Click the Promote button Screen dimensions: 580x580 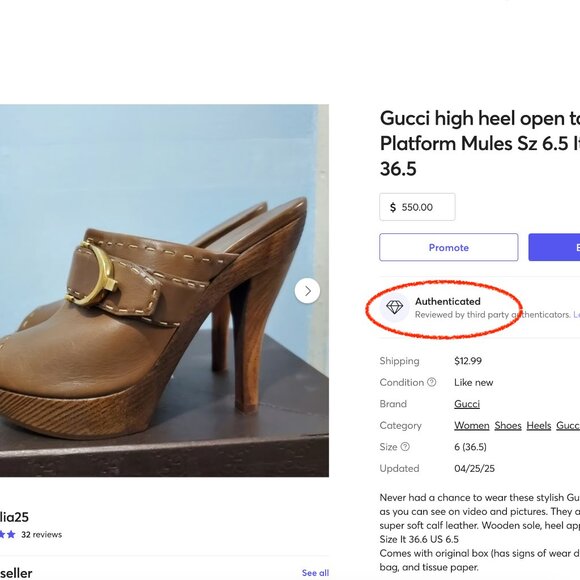pyautogui.click(x=449, y=247)
